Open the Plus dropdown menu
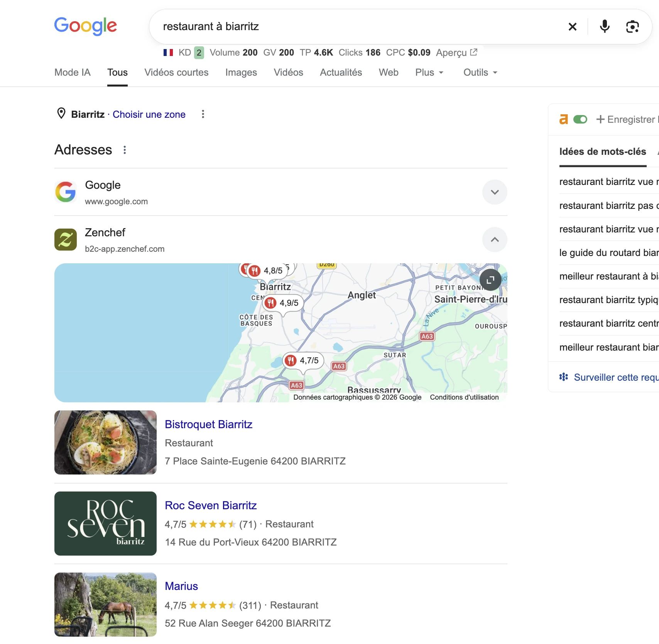659x644 pixels. [x=429, y=73]
